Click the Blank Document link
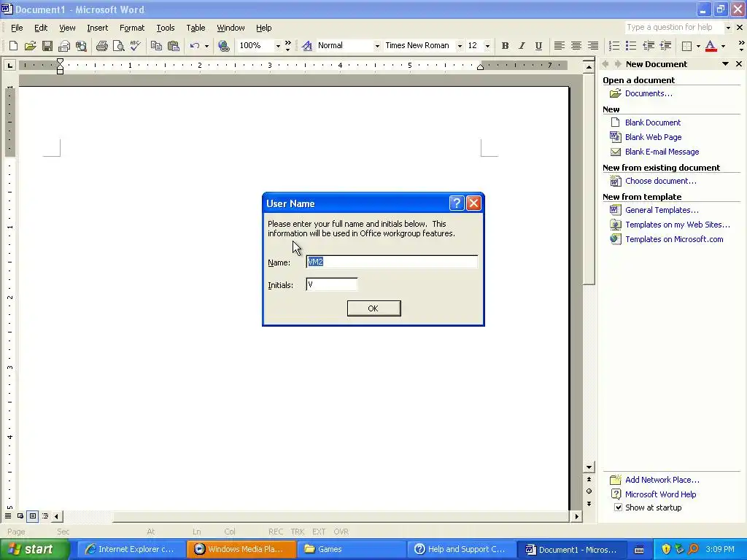This screenshot has height=560, width=747. point(653,122)
